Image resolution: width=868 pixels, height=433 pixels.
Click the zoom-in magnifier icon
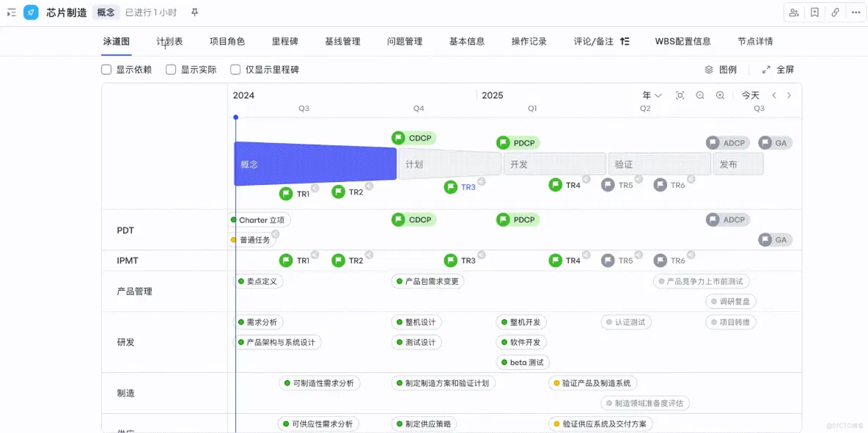click(x=721, y=95)
